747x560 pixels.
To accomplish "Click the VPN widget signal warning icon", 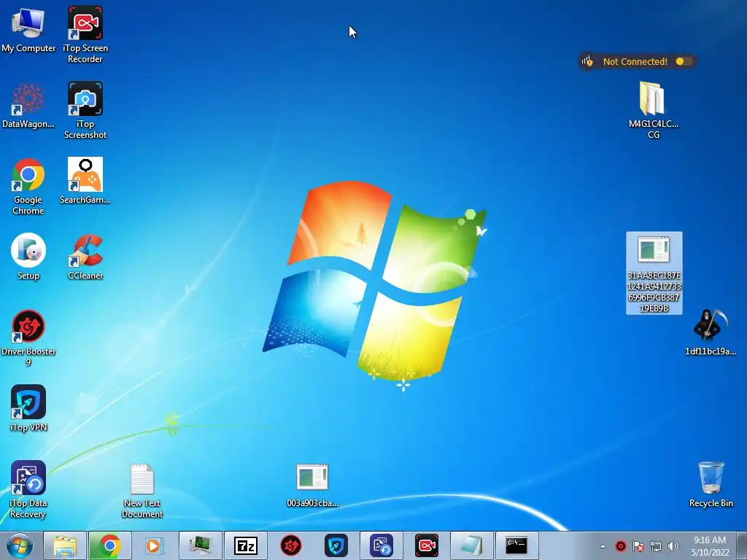I will tap(587, 61).
